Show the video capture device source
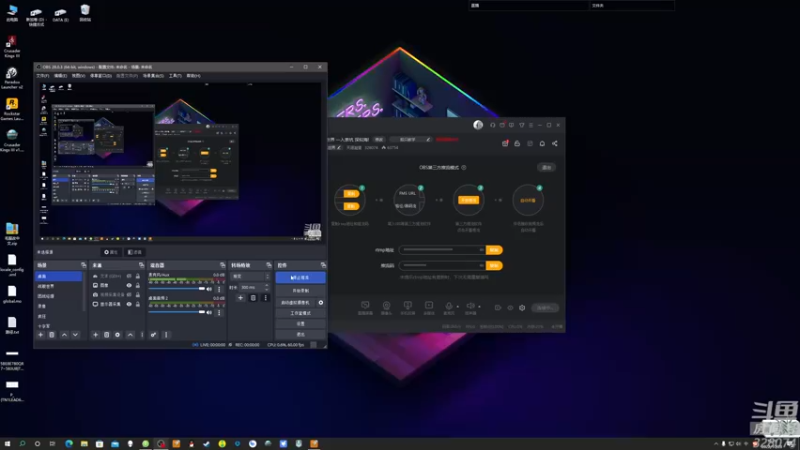 (129, 294)
